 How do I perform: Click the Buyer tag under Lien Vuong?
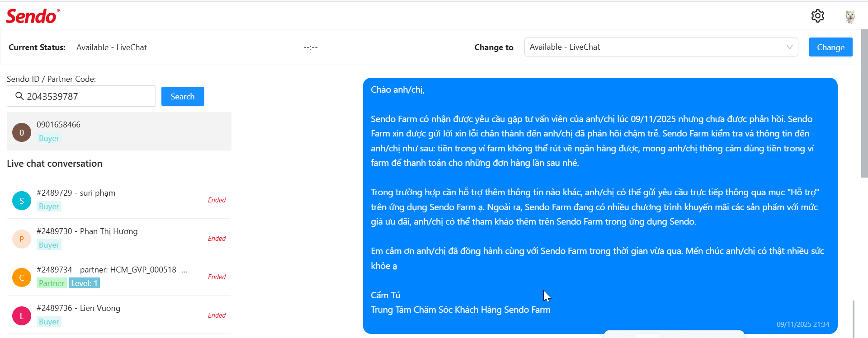click(49, 322)
